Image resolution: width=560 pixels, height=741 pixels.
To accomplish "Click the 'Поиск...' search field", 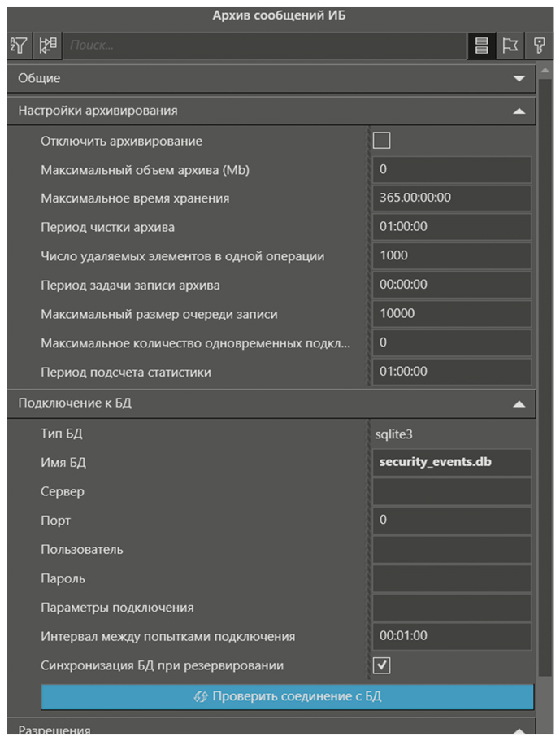I will click(x=264, y=46).
